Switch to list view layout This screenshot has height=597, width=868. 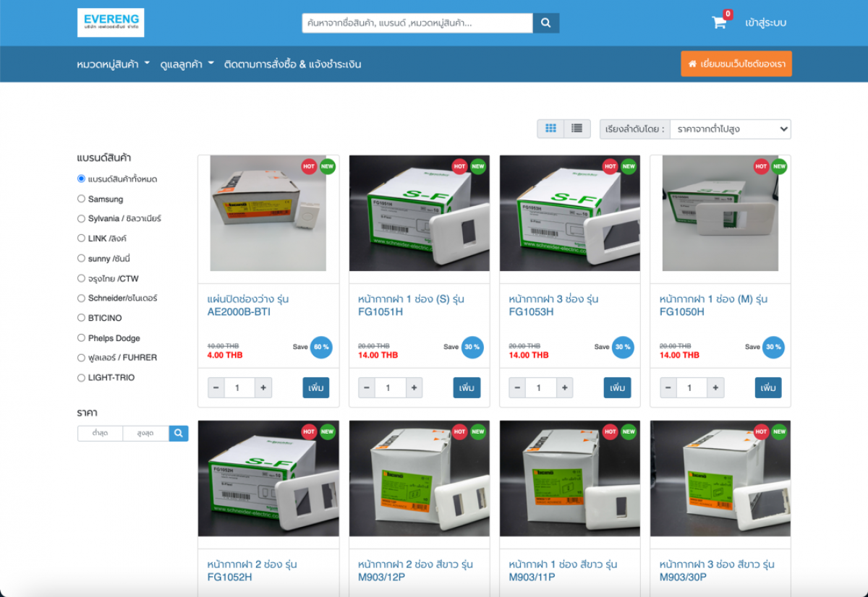click(577, 129)
